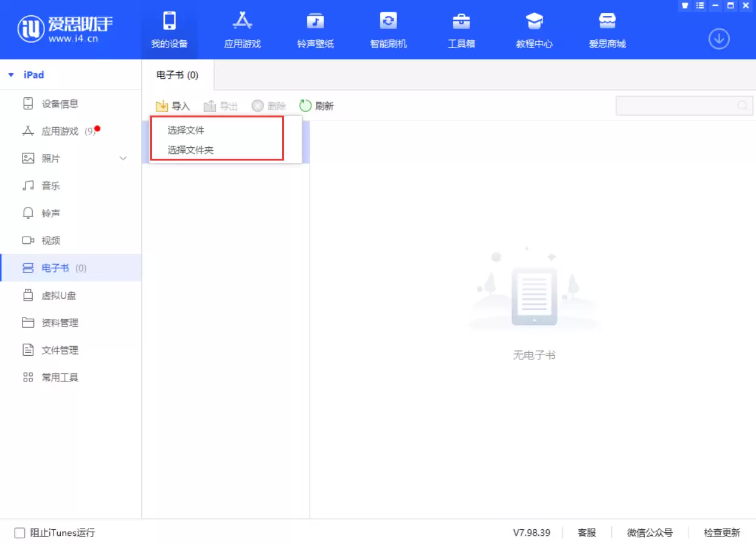The height and width of the screenshot is (545, 756).
Task: Open 电子书 in the sidebar
Action: click(71, 268)
